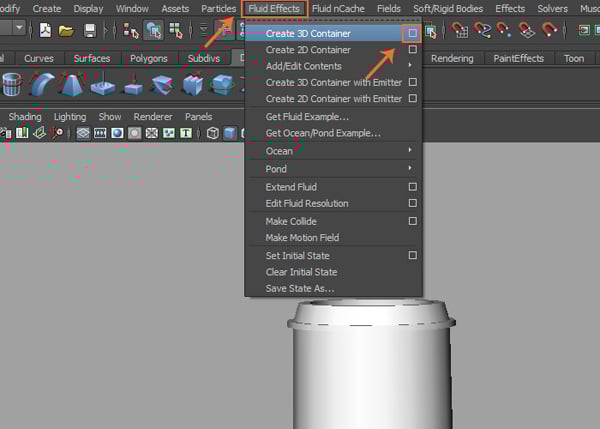Viewport: 600px width, 429px height.
Task: Open the Soft/Rigid Bodies menu
Action: coord(448,8)
